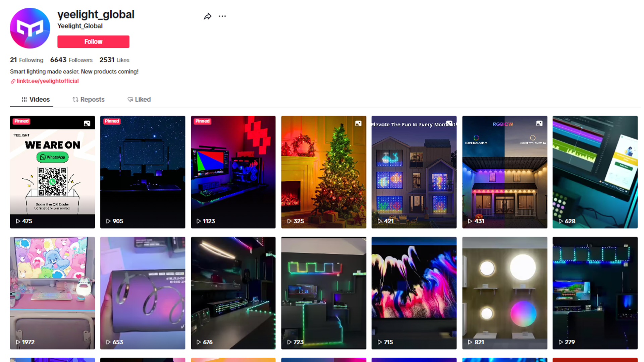Open the three-dot more options menu
The height and width of the screenshot is (362, 644).
222,16
